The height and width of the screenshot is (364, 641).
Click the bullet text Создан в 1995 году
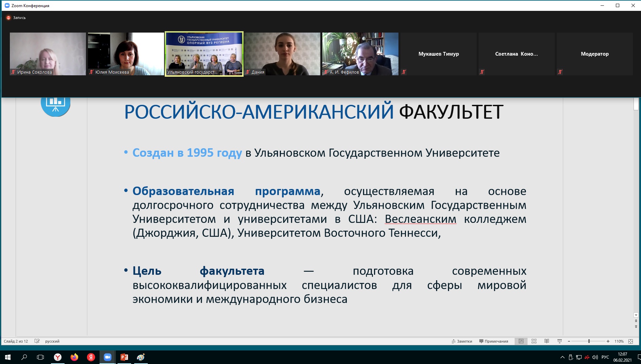tap(187, 153)
